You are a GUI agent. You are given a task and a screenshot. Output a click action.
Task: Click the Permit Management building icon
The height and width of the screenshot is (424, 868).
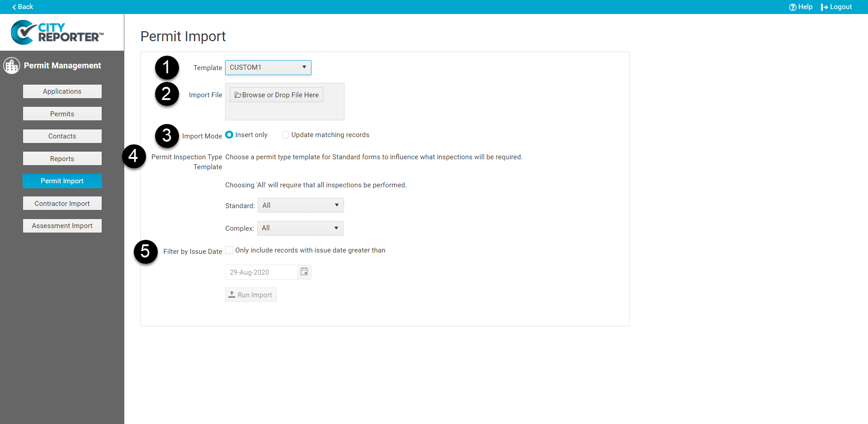(12, 65)
